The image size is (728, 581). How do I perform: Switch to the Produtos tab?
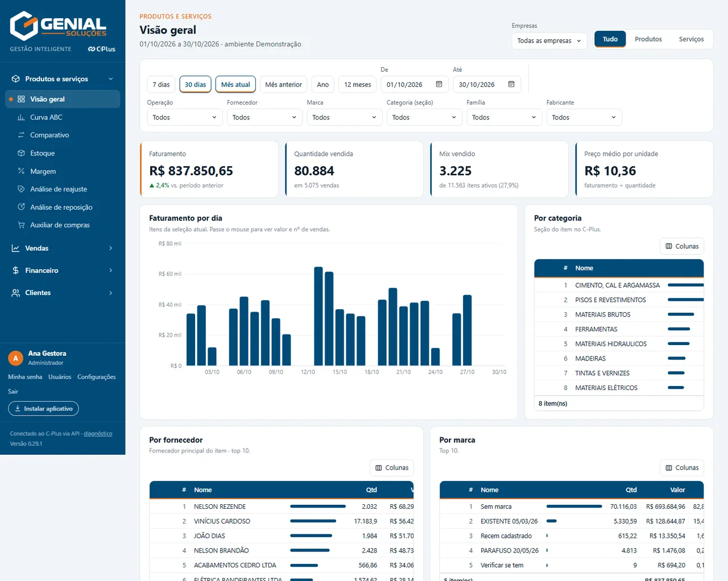[x=648, y=39]
